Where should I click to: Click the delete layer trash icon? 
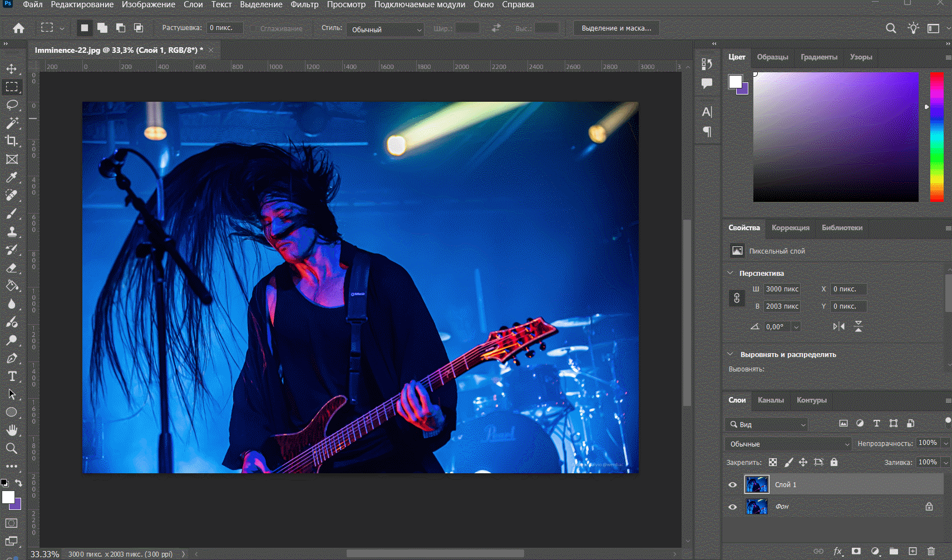point(931,551)
